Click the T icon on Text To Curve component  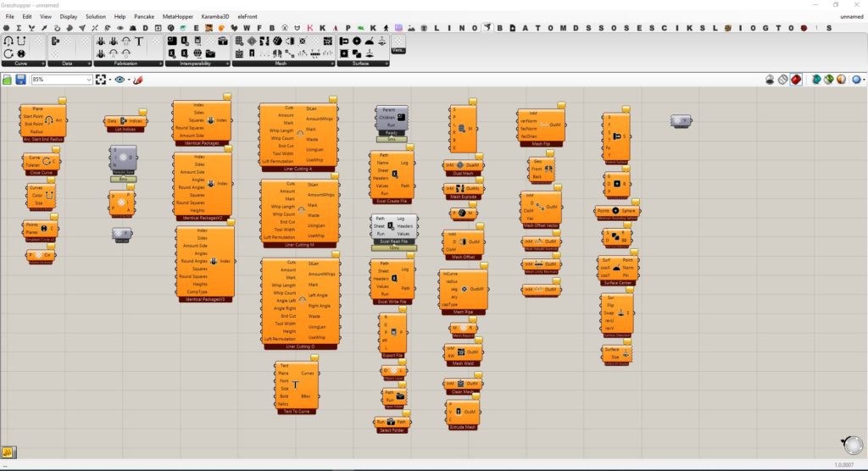(x=295, y=385)
